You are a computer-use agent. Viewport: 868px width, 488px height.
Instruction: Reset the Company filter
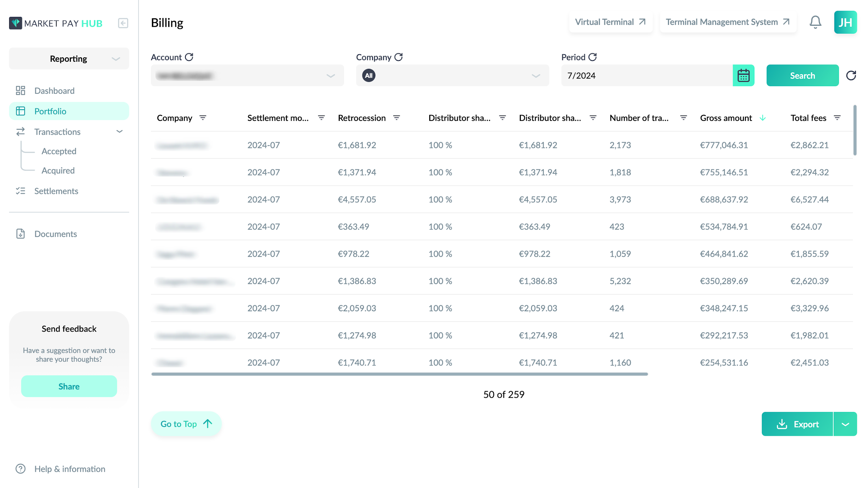pos(399,57)
